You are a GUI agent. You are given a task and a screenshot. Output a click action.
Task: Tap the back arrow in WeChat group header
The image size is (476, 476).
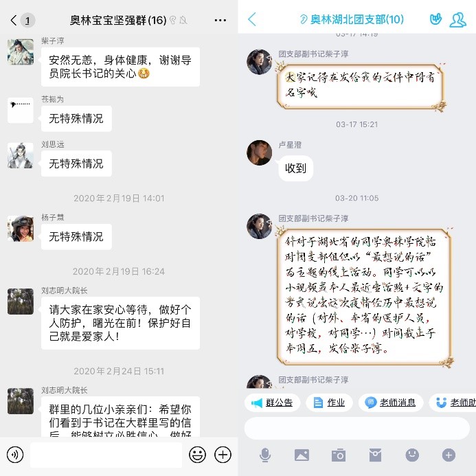pyautogui.click(x=13, y=21)
